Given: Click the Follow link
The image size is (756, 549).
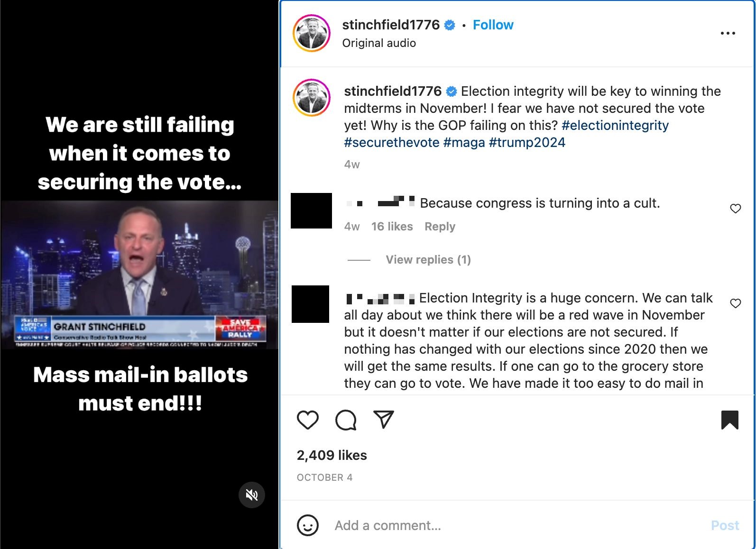Looking at the screenshot, I should (x=493, y=25).
